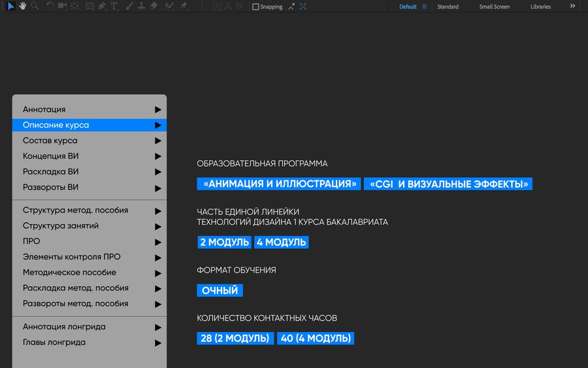Select the Eraser tool
588x368 pixels.
(x=154, y=6)
